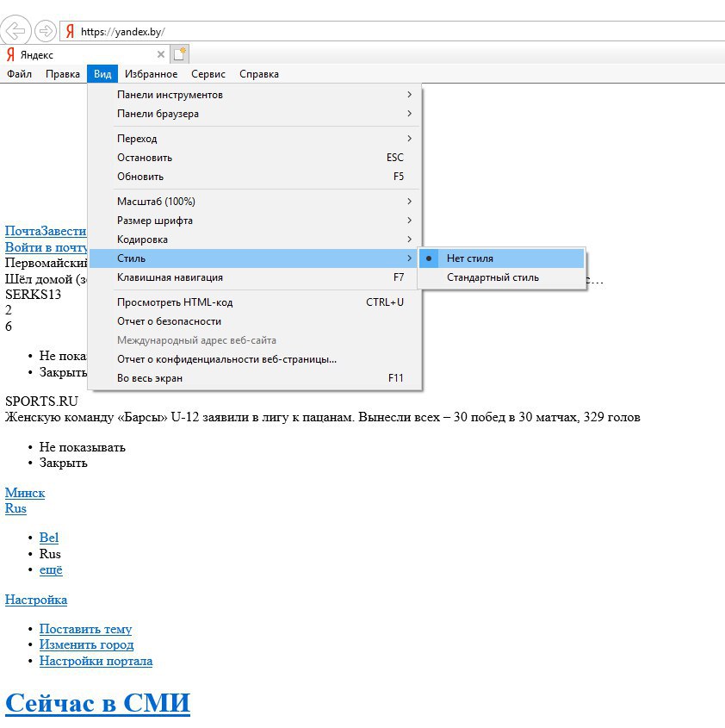Click the underlined Rus link below Минск
This screenshot has width=725, height=728.
15,508
